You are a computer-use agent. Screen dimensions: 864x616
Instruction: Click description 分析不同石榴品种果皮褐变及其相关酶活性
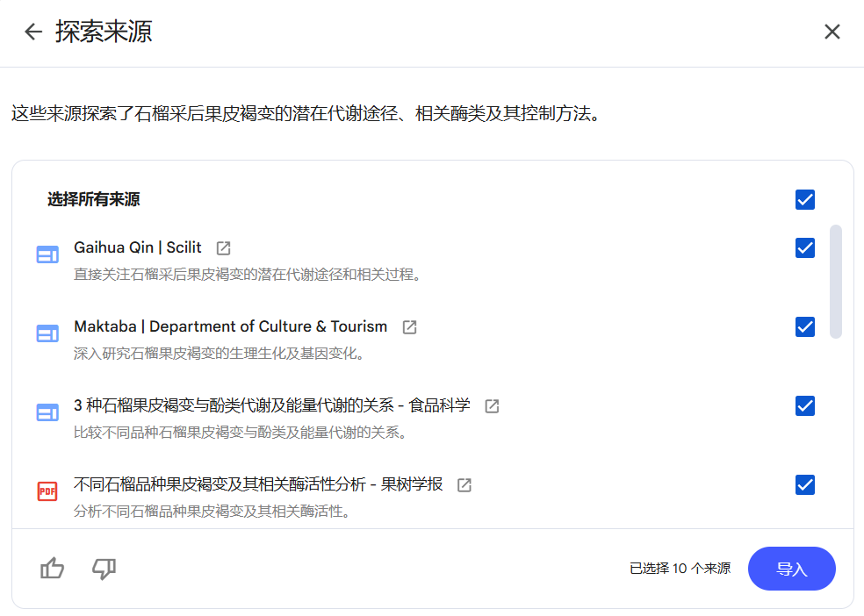point(212,512)
